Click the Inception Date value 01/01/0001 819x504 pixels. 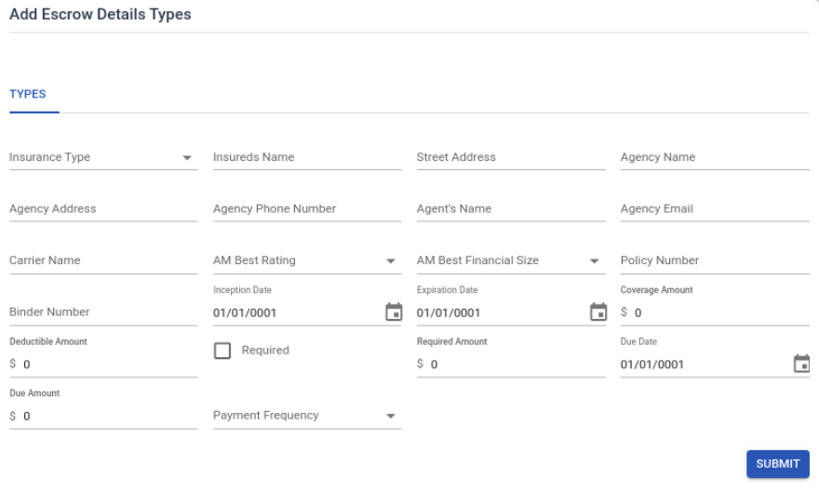[x=245, y=313]
